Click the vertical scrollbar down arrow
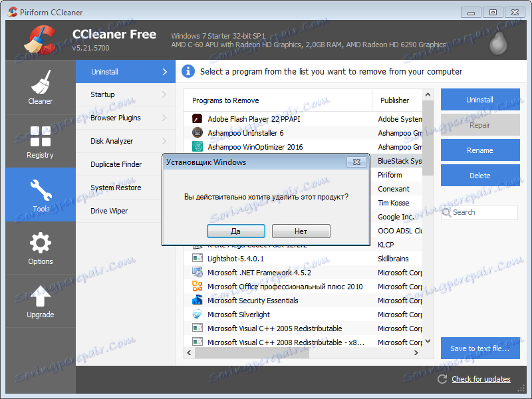 coord(428,341)
